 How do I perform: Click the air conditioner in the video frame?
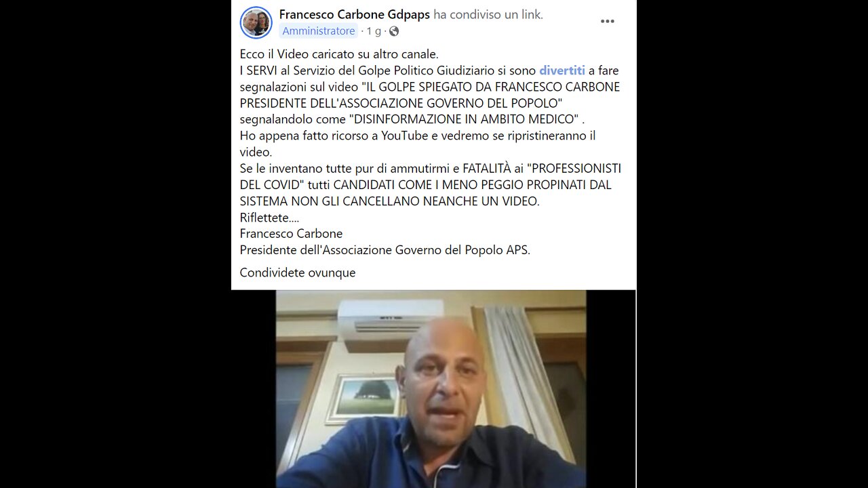tap(391, 316)
